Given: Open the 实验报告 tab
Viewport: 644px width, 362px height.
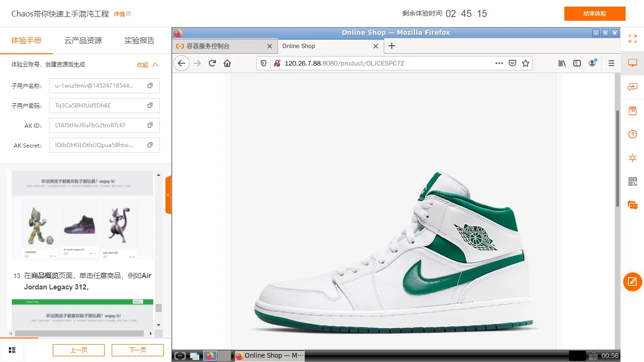Looking at the screenshot, I should [x=140, y=41].
